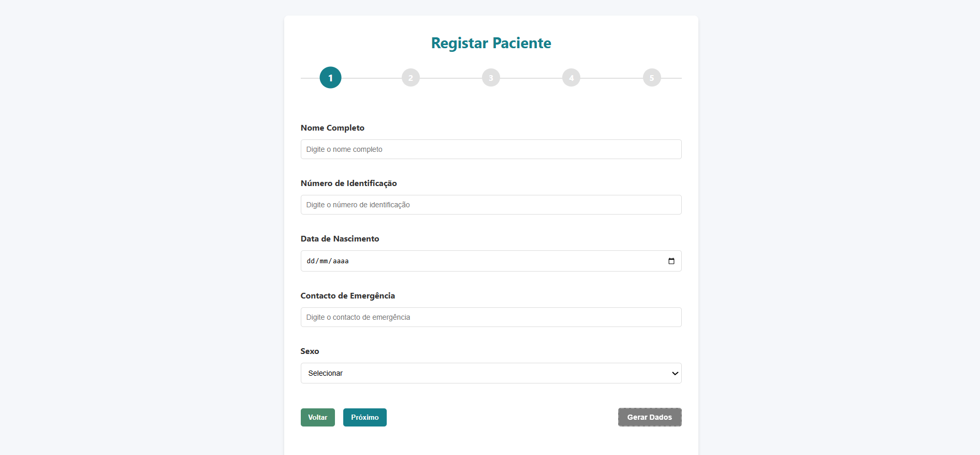Click the active step 1 indicator
Viewport: 980px width, 455px height.
[x=330, y=77]
